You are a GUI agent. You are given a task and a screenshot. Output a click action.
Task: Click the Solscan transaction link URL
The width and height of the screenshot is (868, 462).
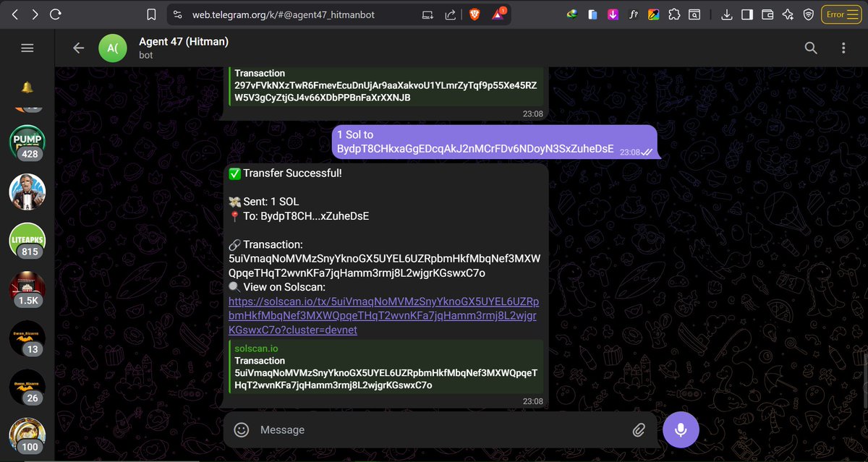click(x=383, y=316)
